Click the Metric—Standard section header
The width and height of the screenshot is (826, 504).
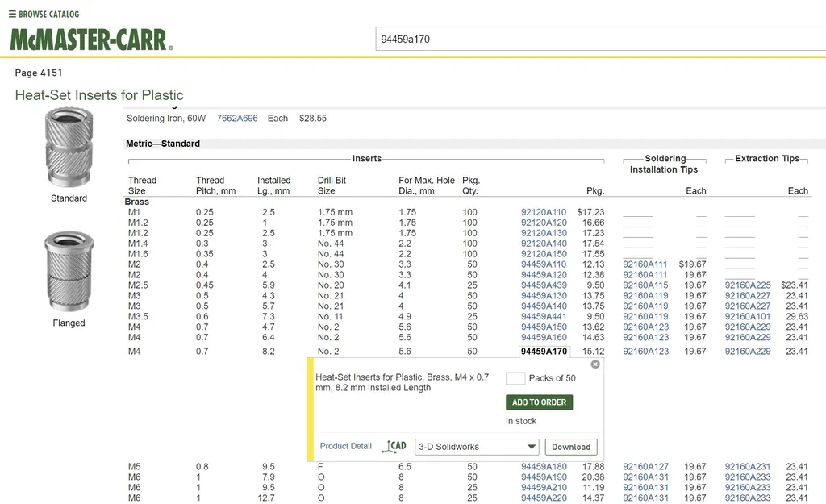[x=163, y=144]
